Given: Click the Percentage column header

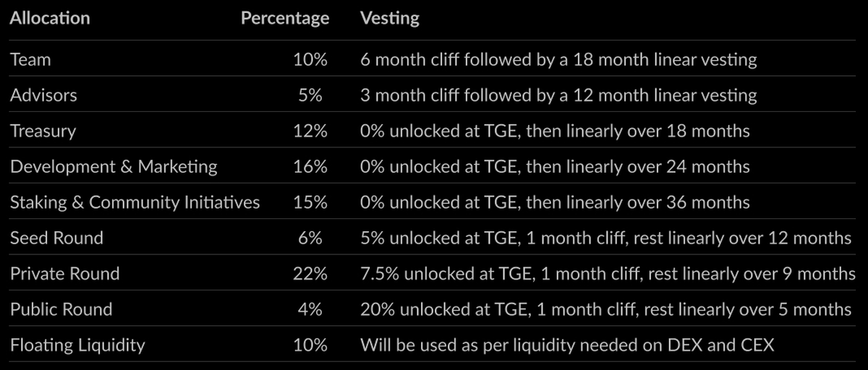Looking at the screenshot, I should point(284,18).
